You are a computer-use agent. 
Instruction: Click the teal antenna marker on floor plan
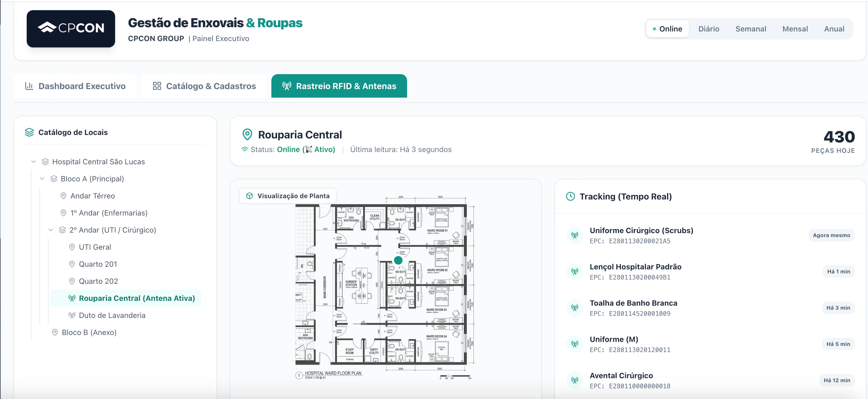398,260
